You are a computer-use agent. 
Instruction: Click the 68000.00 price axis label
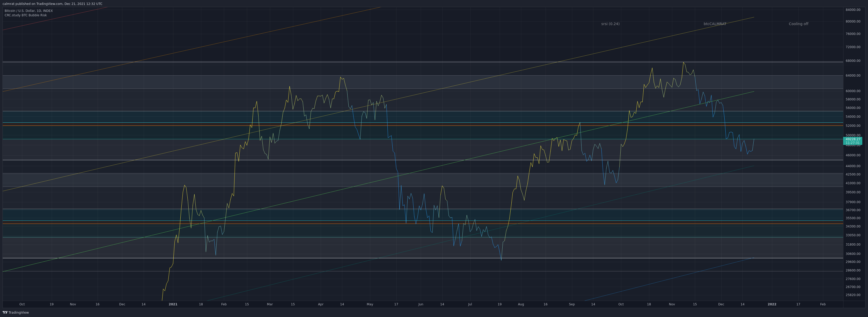click(x=853, y=61)
